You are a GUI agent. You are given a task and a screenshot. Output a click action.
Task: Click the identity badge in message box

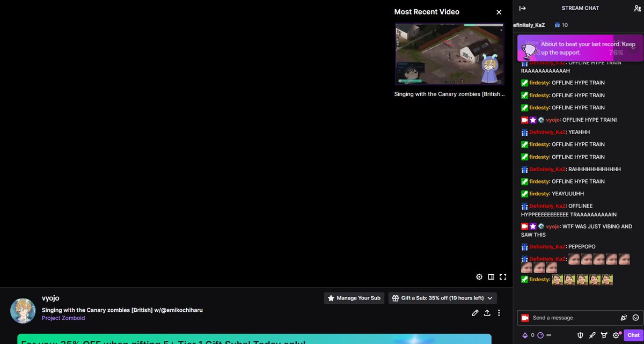pos(525,318)
